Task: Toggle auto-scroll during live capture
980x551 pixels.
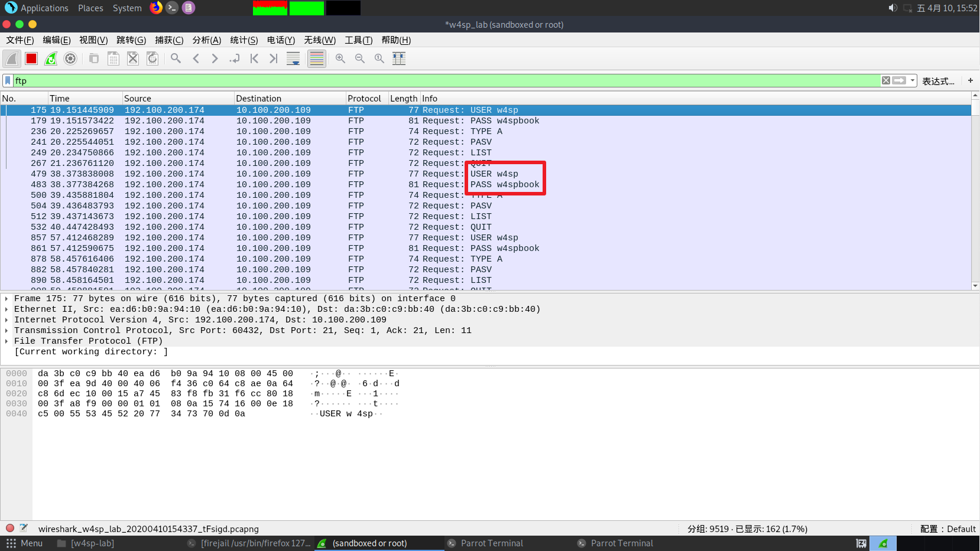Action: point(293,58)
